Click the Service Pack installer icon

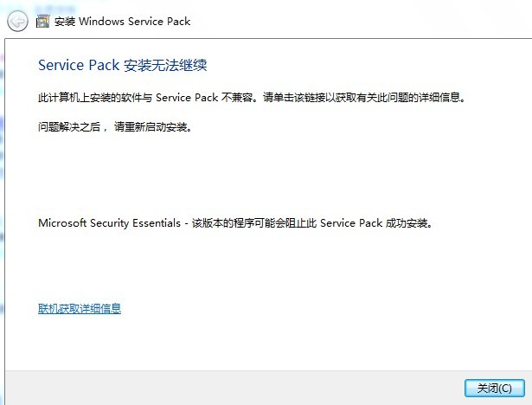[x=42, y=22]
